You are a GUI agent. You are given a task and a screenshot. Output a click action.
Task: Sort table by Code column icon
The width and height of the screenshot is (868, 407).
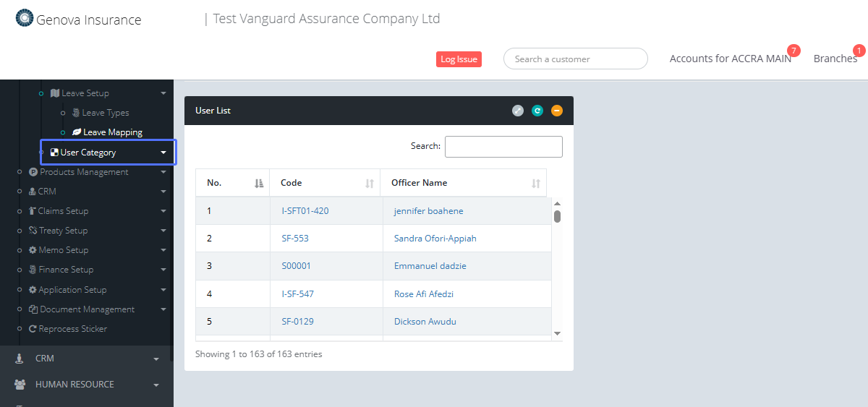(x=370, y=184)
